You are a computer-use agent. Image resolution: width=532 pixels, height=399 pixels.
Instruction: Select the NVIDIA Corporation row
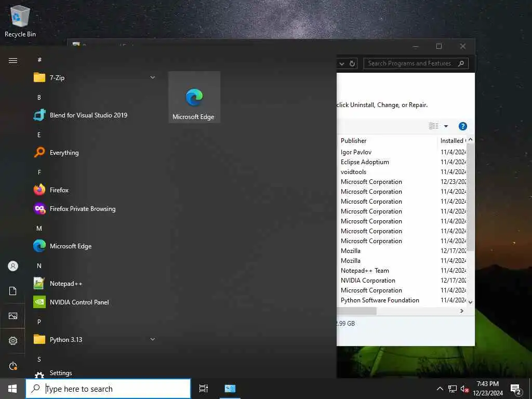[x=368, y=280]
